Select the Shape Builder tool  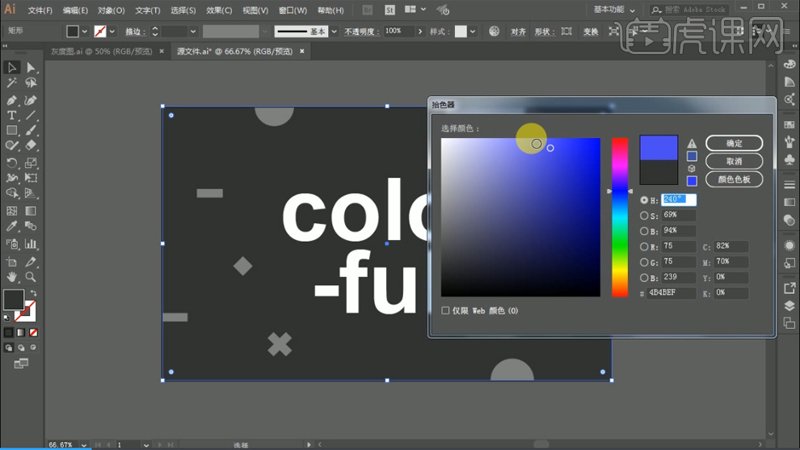point(12,193)
